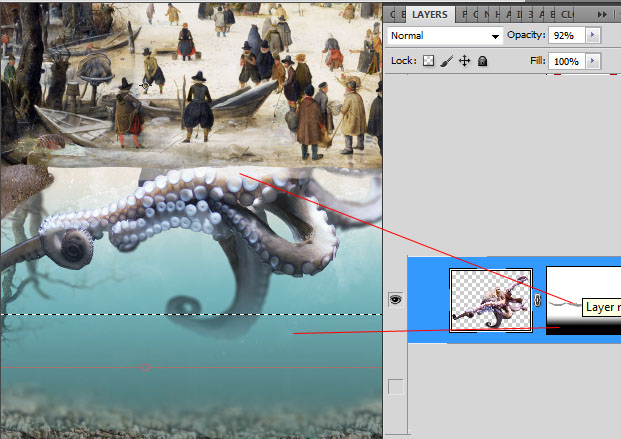
Task: Hide the octopus layer via eye icon
Action: (395, 300)
